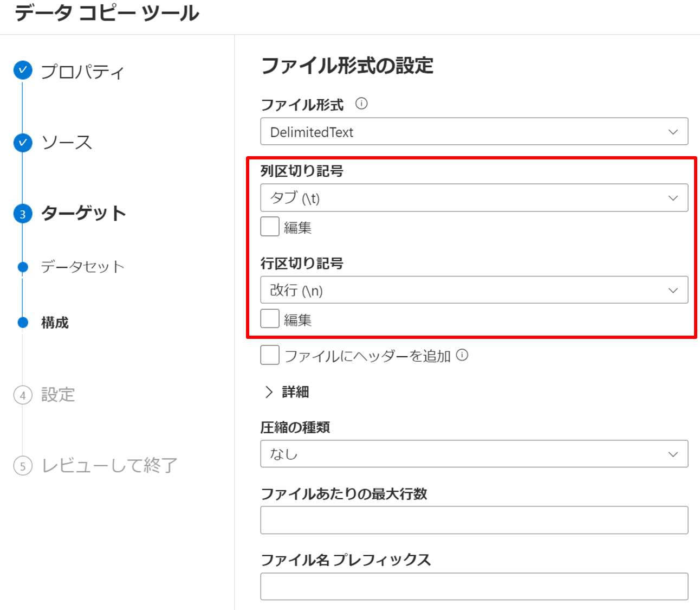Click the データセット sub-step dot
Viewport: 700px width, 610px height.
click(x=23, y=267)
